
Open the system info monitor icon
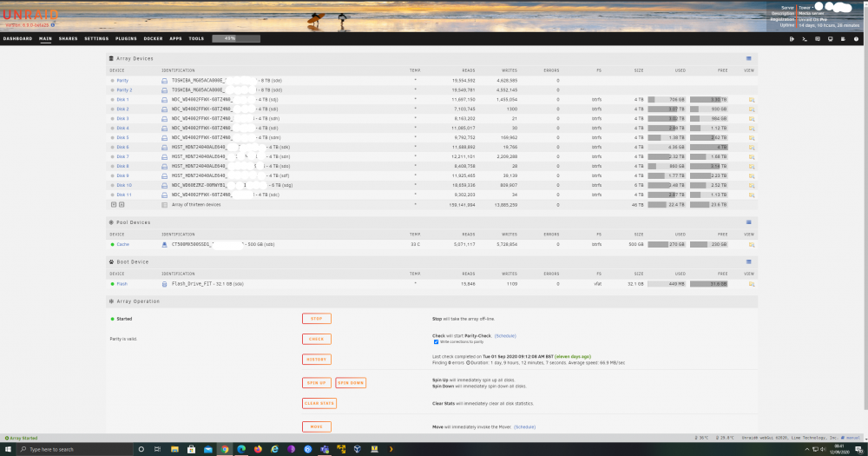coord(831,39)
